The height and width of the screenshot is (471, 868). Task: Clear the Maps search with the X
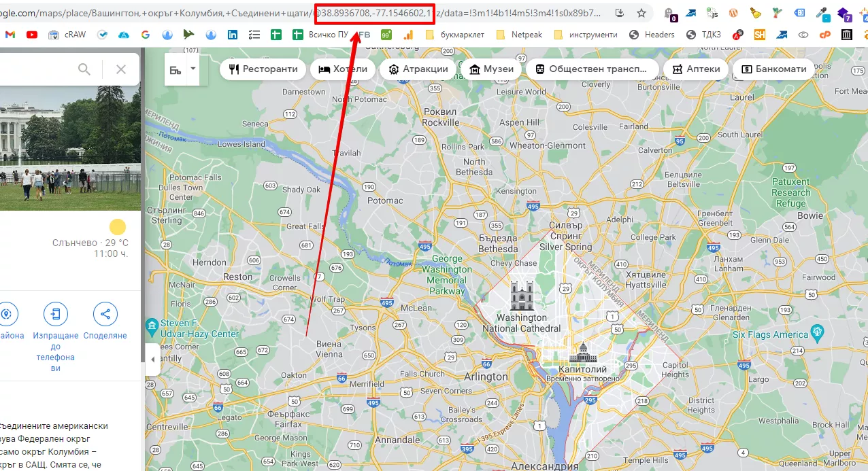tap(121, 69)
